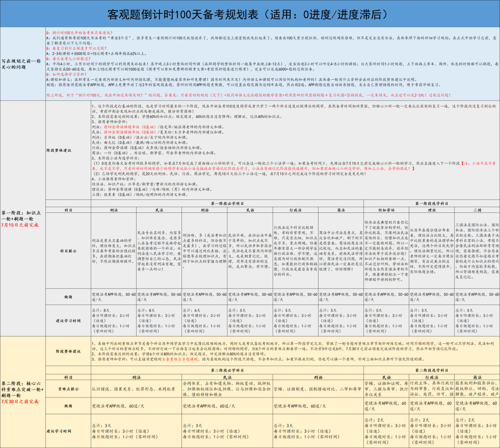Click the 第一阶段：知识点一轮+刷题一轮 label cell
Screen dimensions: 500x448
23,218
